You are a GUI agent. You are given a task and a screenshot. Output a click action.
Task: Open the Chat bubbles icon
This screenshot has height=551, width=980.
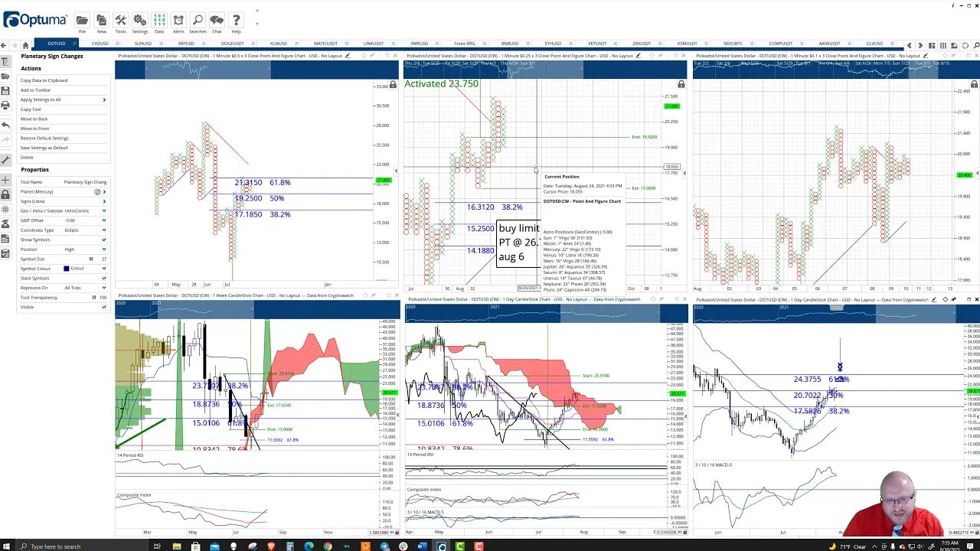pyautogui.click(x=217, y=21)
